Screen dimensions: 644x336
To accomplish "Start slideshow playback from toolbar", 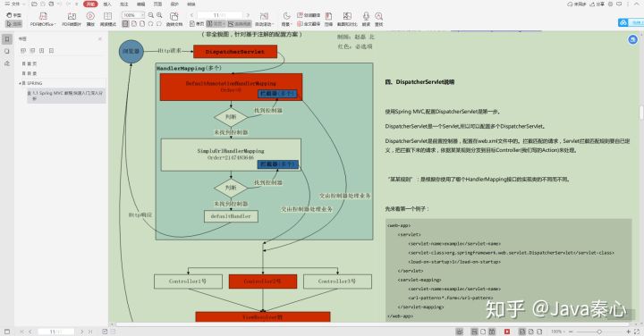I will (x=90, y=19).
